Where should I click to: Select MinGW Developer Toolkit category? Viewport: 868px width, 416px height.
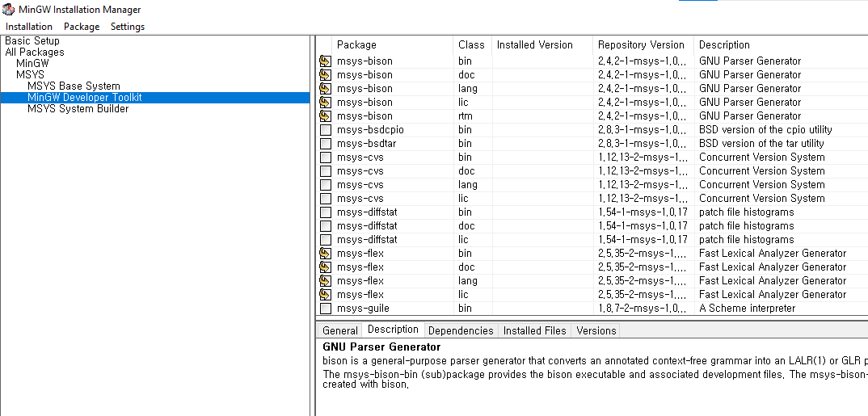coord(85,98)
